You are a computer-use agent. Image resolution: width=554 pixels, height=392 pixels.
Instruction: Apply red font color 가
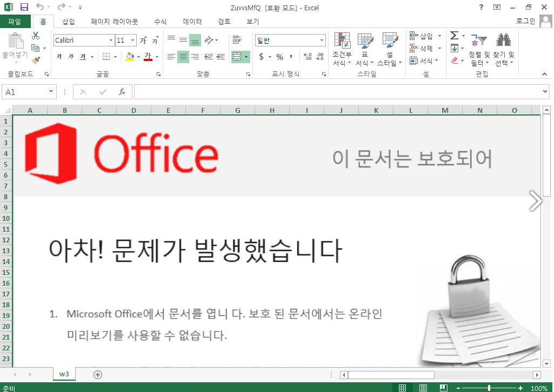[x=148, y=57]
